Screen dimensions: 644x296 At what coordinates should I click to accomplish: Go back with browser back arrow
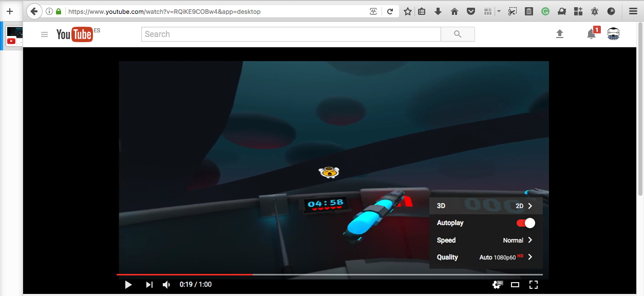coord(34,11)
